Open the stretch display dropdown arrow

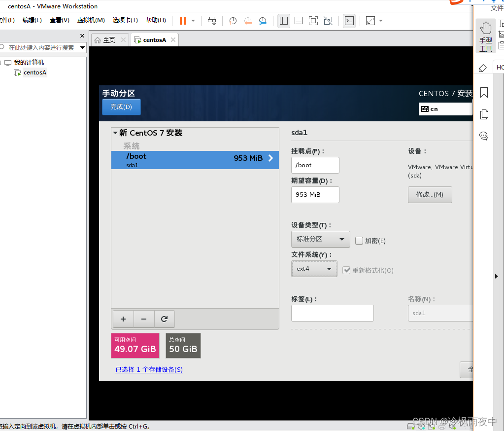click(381, 21)
